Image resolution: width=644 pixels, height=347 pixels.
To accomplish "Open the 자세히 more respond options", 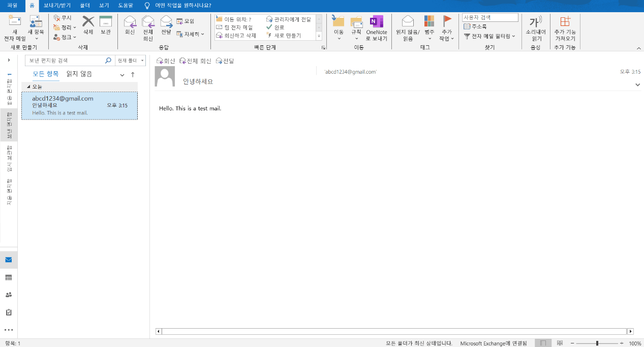I will [x=190, y=34].
